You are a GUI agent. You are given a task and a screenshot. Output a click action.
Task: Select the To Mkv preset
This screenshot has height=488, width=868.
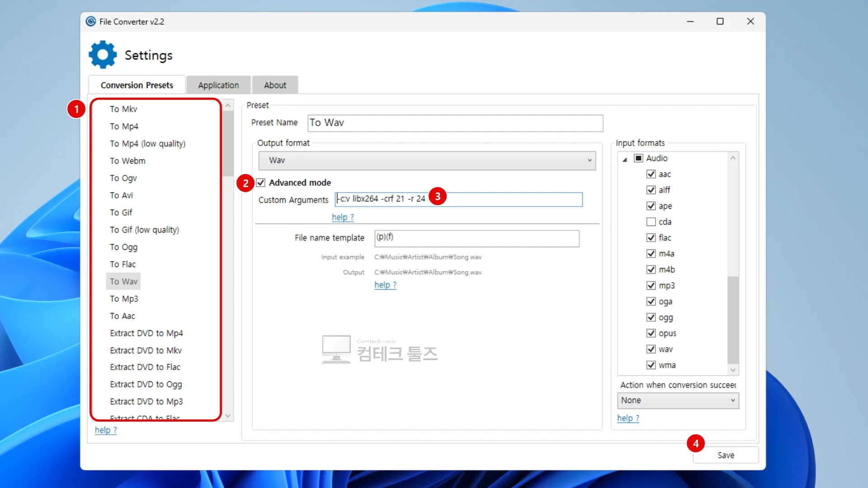click(123, 109)
